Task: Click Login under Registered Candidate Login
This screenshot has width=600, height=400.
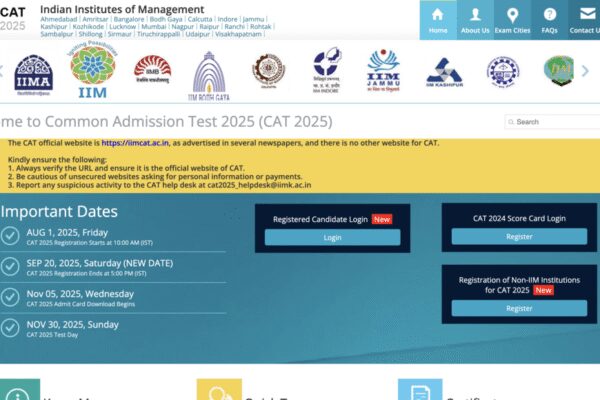Action: (333, 238)
